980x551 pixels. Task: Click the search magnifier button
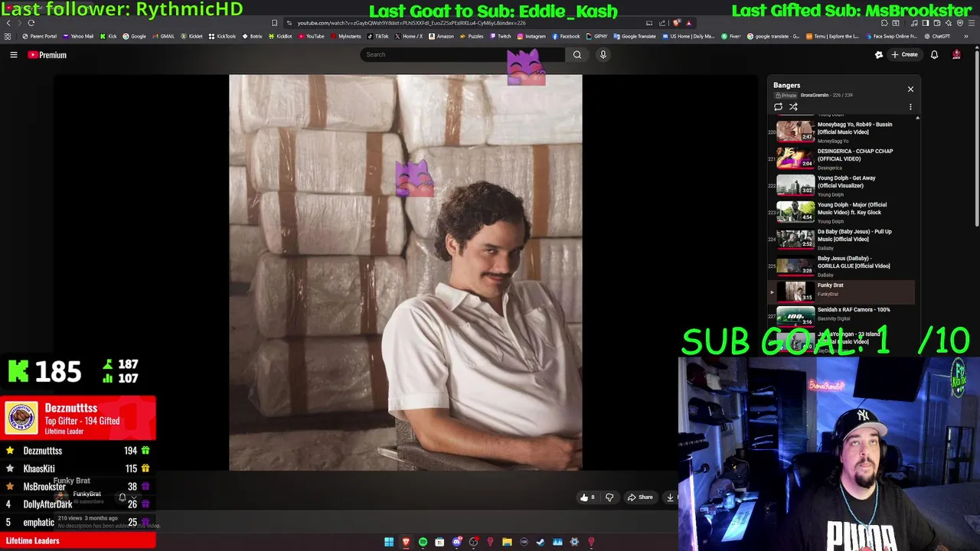pyautogui.click(x=577, y=54)
